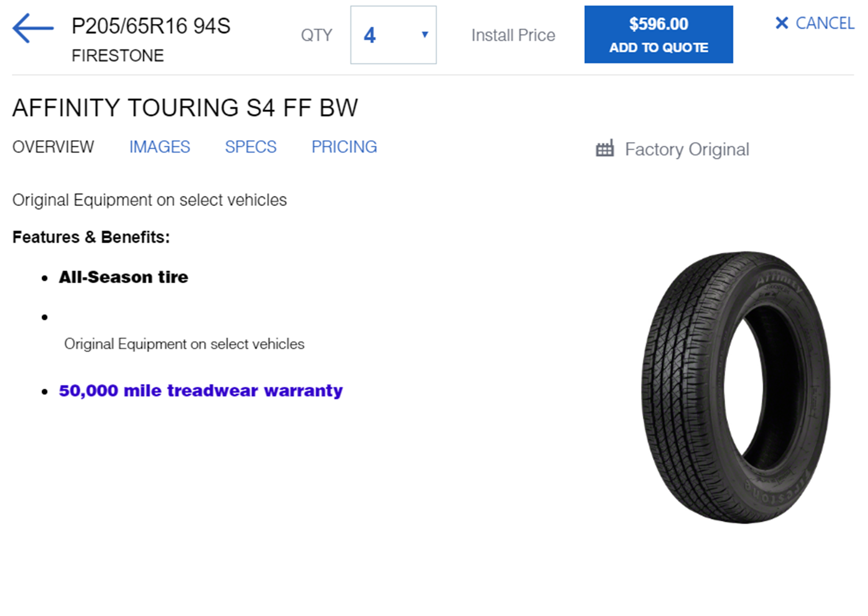This screenshot has height=616, width=868.
Task: Open the IMAGES tab
Action: [159, 147]
